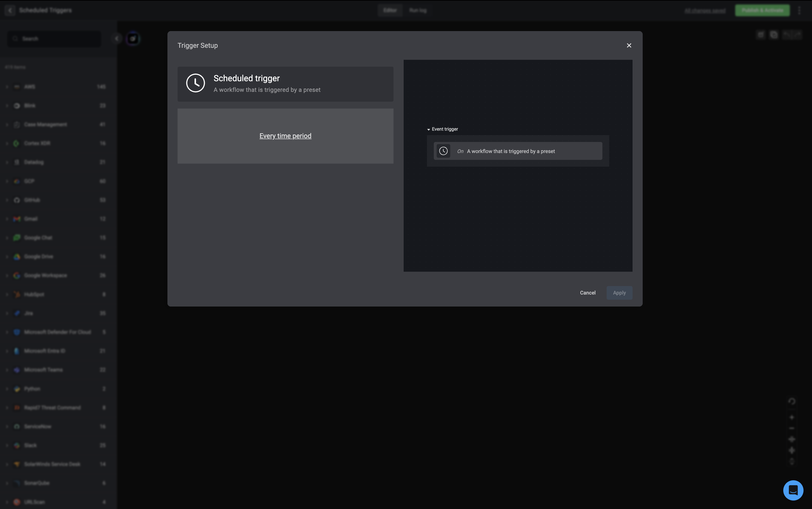Click the back arrow beside Scheduled Triggers

click(x=10, y=10)
